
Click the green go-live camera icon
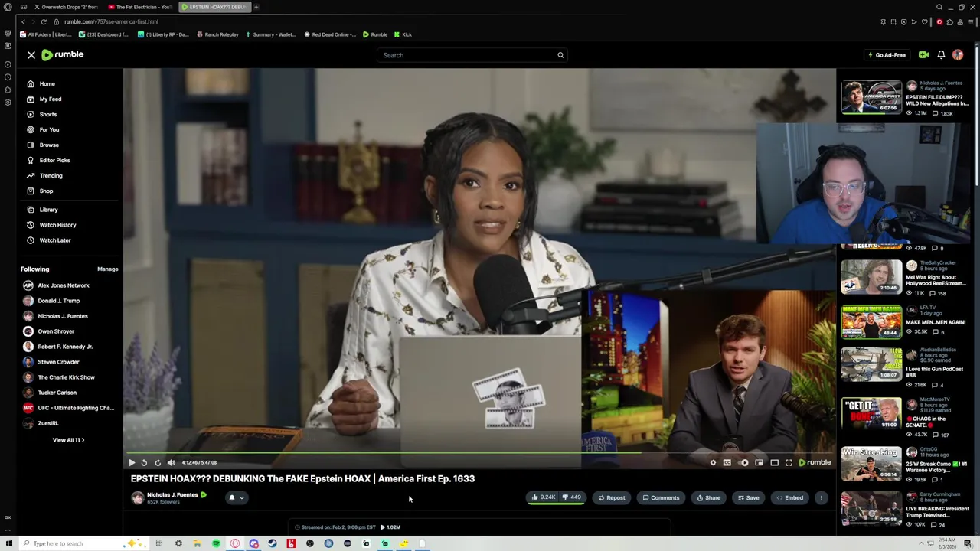tap(923, 55)
